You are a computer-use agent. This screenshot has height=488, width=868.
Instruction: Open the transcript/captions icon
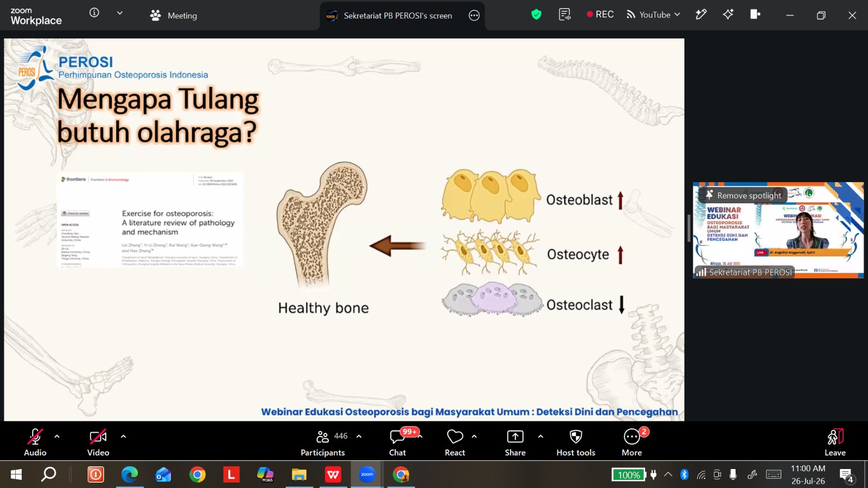[565, 15]
